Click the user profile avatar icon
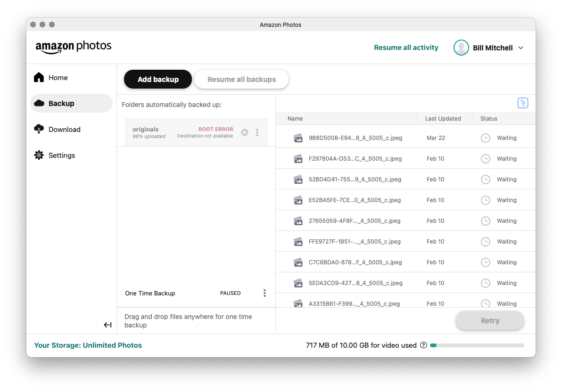This screenshot has width=562, height=392. (461, 48)
